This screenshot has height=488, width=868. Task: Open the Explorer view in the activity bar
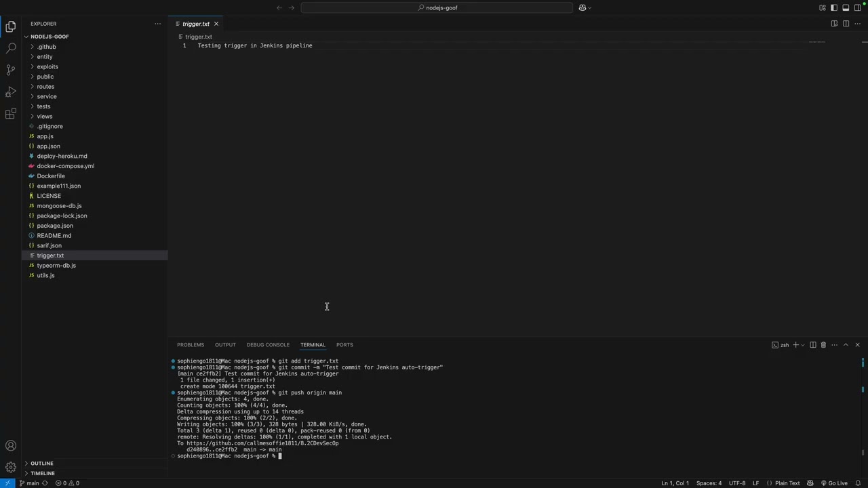coord(11,26)
